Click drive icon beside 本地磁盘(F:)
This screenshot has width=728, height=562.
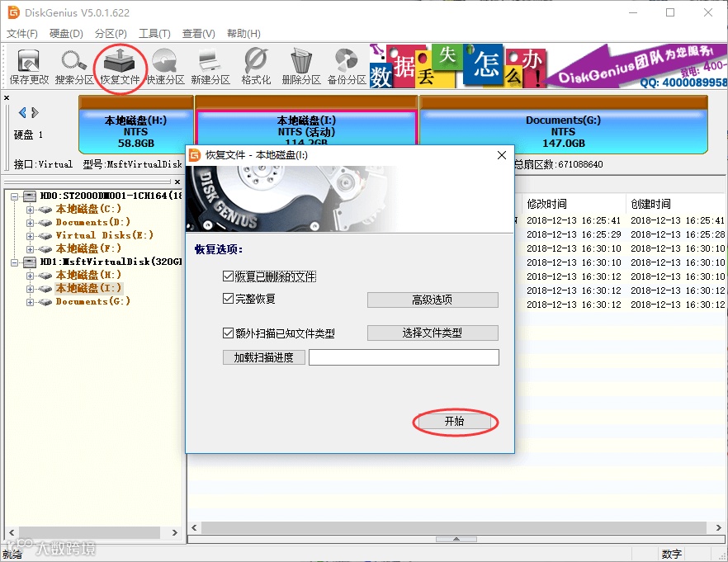pyautogui.click(x=45, y=249)
